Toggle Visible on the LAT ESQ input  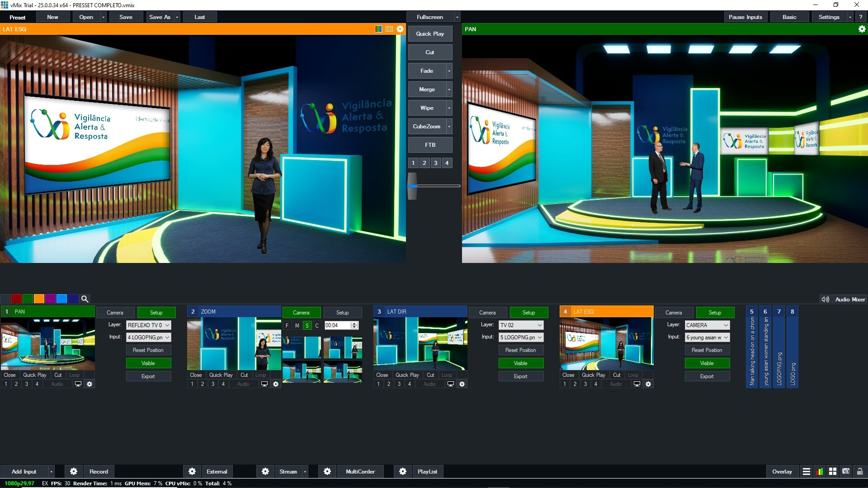coord(707,363)
